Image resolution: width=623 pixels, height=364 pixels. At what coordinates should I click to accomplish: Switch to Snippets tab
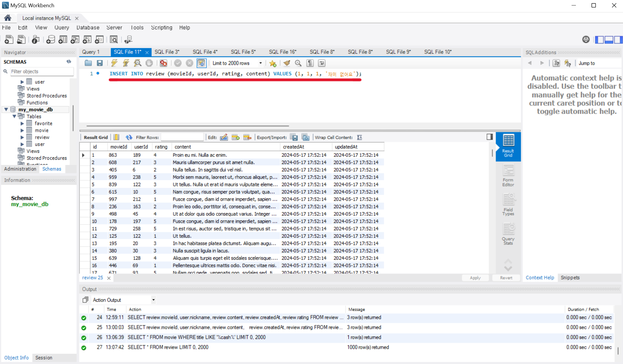coord(570,277)
